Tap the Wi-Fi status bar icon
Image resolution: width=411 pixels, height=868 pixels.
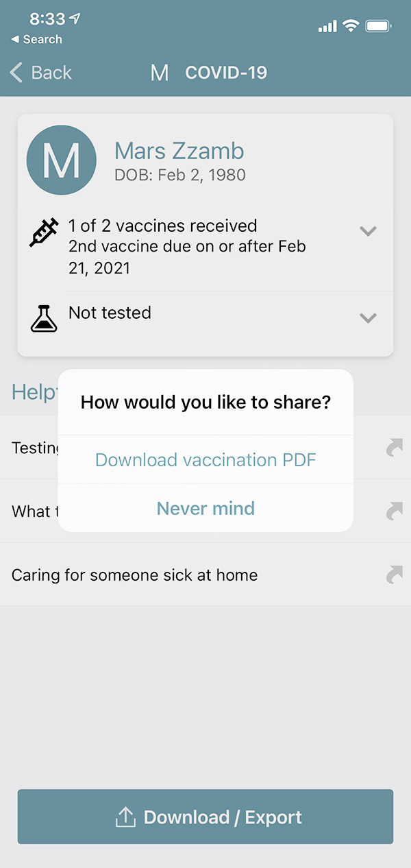pyautogui.click(x=351, y=26)
